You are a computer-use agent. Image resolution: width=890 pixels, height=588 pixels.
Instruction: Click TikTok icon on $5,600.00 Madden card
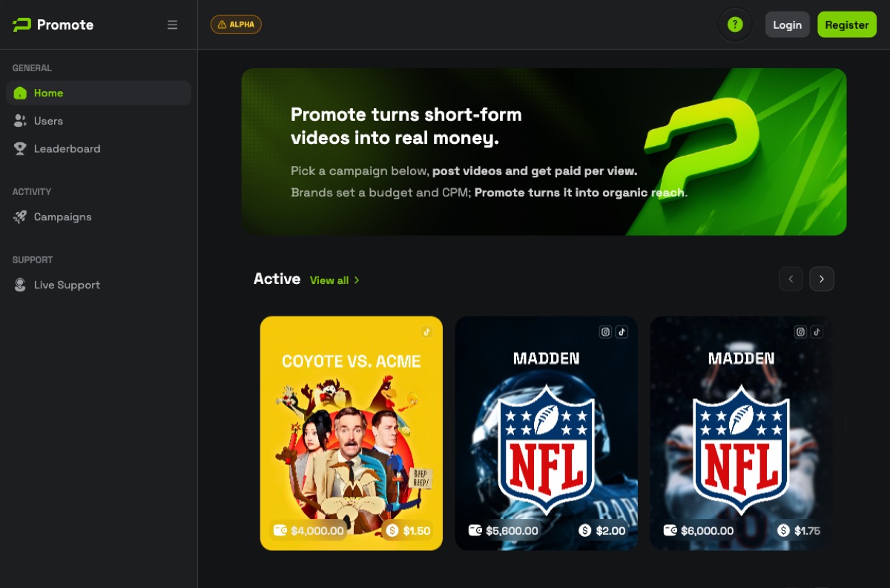(x=622, y=331)
